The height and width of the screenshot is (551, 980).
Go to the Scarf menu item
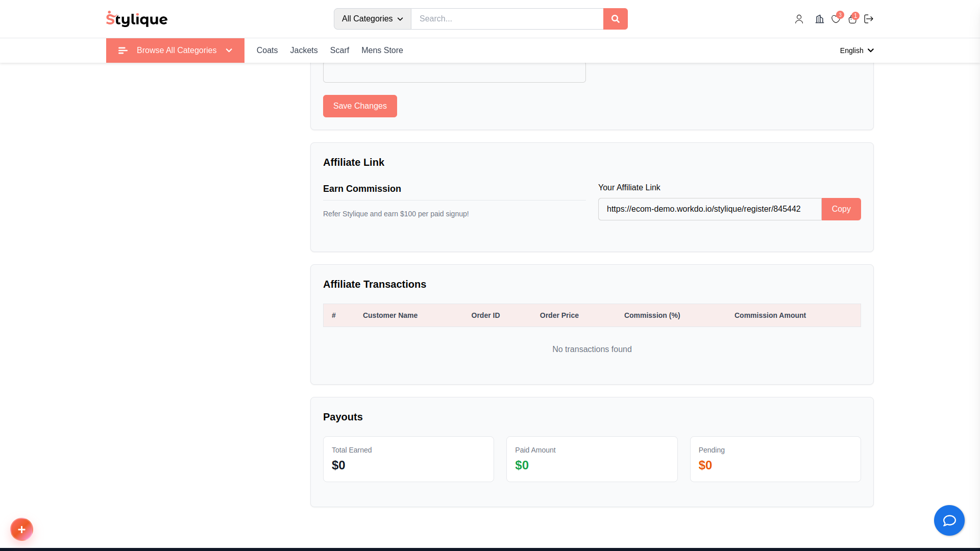339,51
